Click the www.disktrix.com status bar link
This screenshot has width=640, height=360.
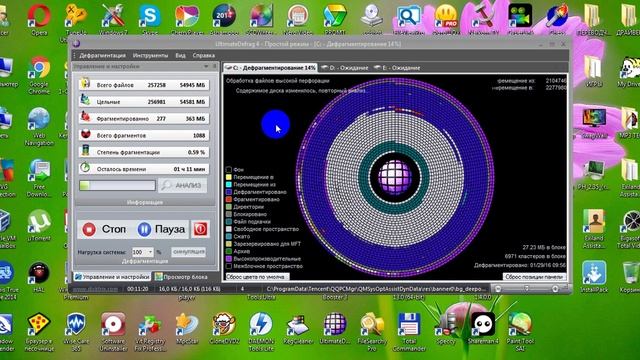coord(96,289)
